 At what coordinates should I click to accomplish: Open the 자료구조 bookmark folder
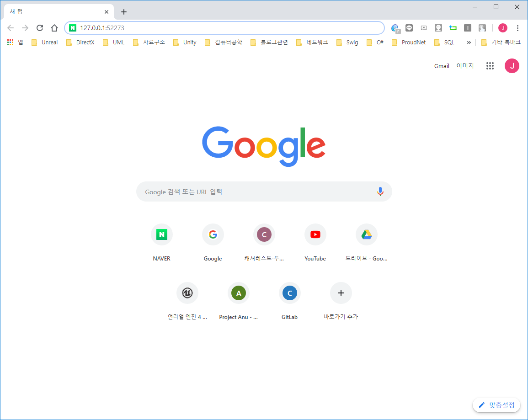click(x=149, y=43)
